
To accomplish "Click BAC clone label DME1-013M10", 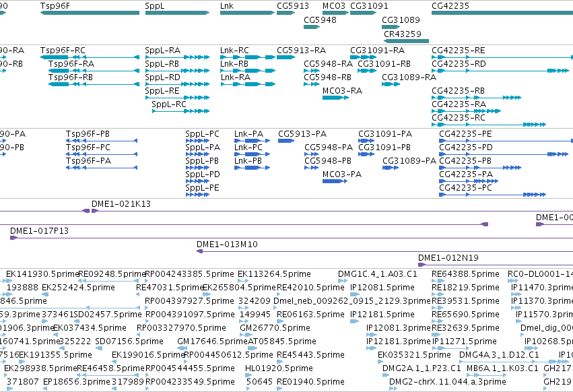I will coord(227,244).
